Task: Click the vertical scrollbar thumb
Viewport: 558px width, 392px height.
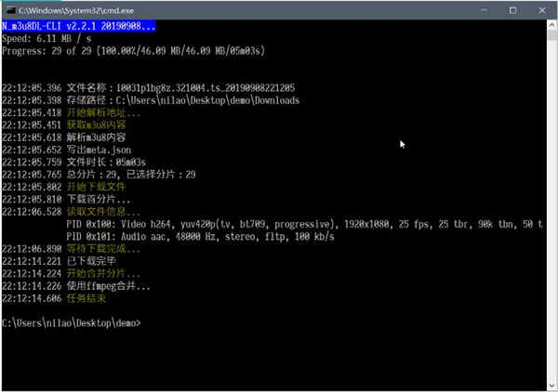Action: (x=551, y=34)
